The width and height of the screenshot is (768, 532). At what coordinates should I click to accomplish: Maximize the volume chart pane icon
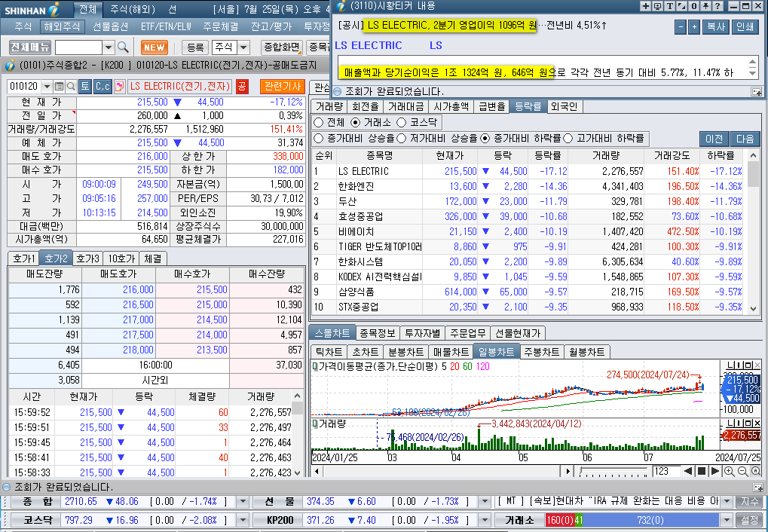click(x=749, y=423)
